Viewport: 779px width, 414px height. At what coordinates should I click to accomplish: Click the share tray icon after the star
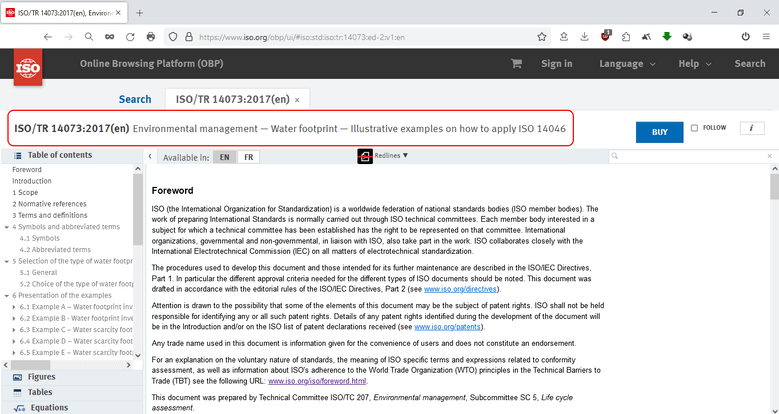563,37
